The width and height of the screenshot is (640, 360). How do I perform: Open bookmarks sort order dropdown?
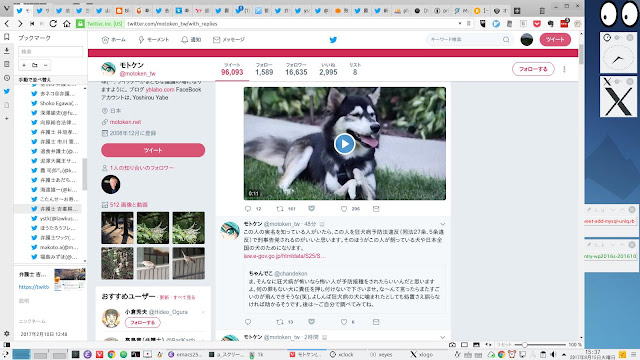(50, 80)
